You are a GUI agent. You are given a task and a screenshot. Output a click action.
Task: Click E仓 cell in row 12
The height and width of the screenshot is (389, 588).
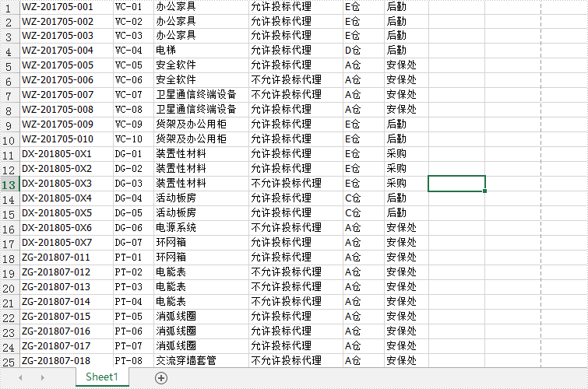(x=364, y=169)
